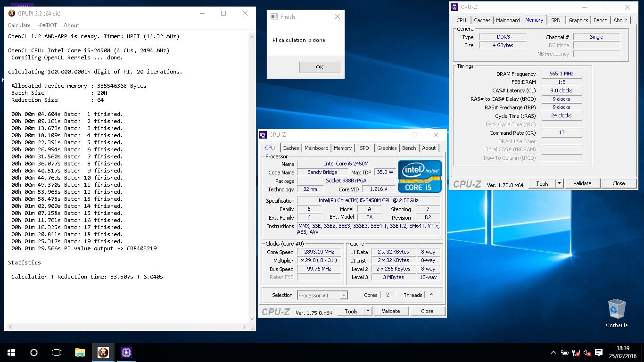The width and height of the screenshot is (644, 362).
Task: Click GPUPI horizontal scrollbar right arrow
Action: coord(244,327)
